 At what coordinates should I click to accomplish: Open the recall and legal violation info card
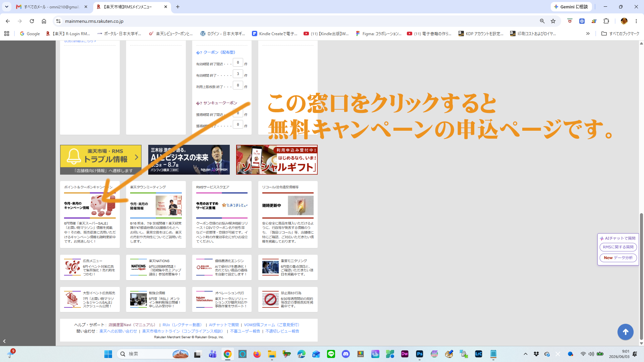tap(288, 215)
